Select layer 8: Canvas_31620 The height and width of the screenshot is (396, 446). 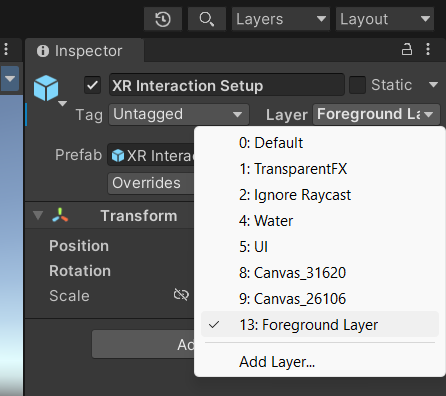(x=320, y=273)
